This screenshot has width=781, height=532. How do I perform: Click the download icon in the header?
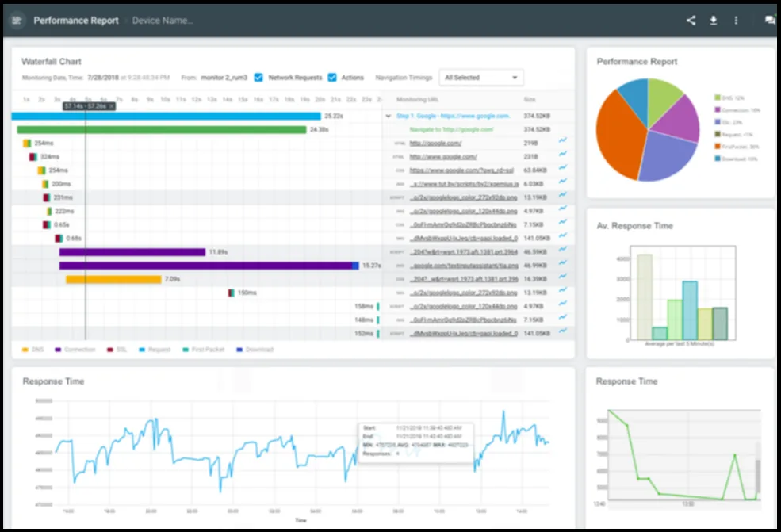tap(714, 21)
